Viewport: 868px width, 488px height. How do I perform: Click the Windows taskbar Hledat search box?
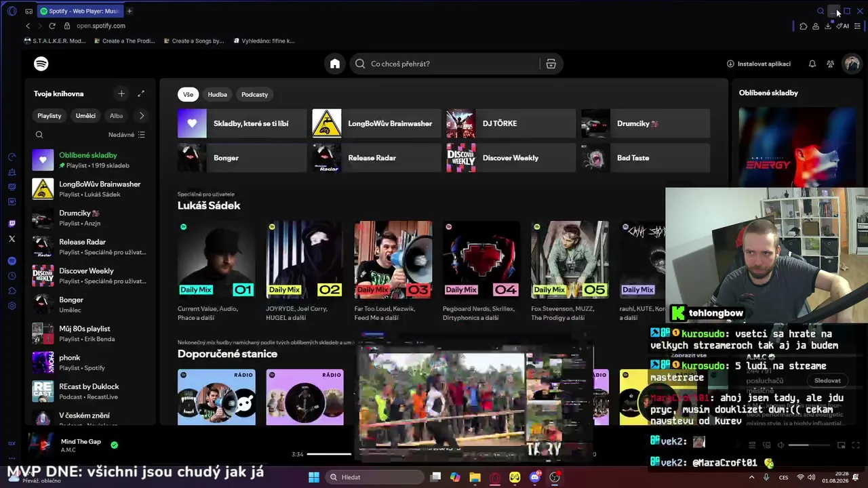pyautogui.click(x=374, y=477)
